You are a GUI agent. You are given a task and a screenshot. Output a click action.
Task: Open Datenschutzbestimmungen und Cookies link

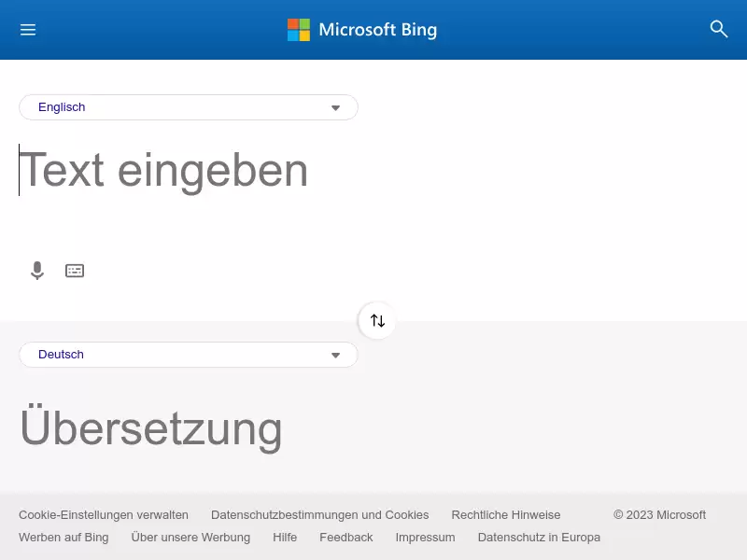(x=319, y=515)
